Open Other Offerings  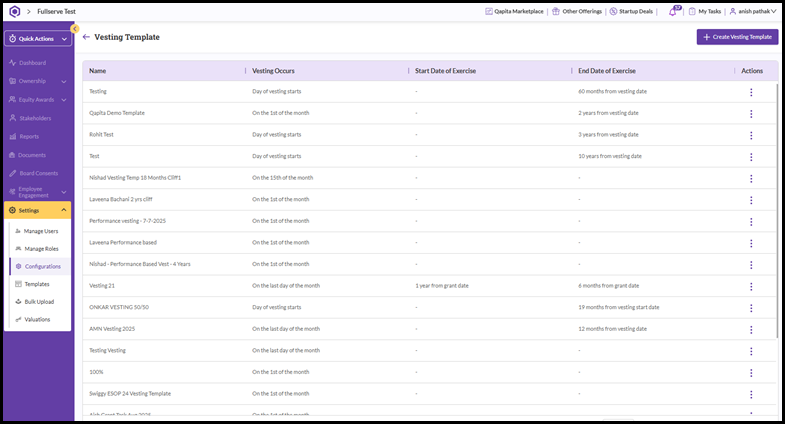577,11
